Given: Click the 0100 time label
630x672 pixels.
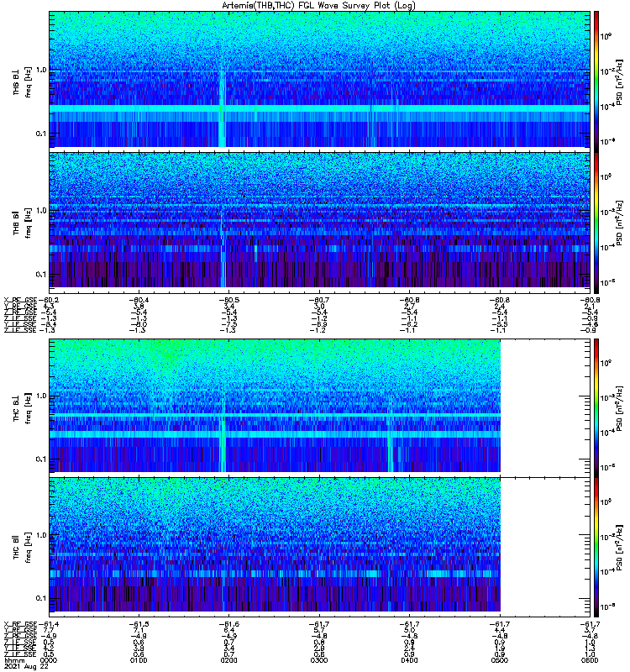Looking at the screenshot, I should 139,660.
